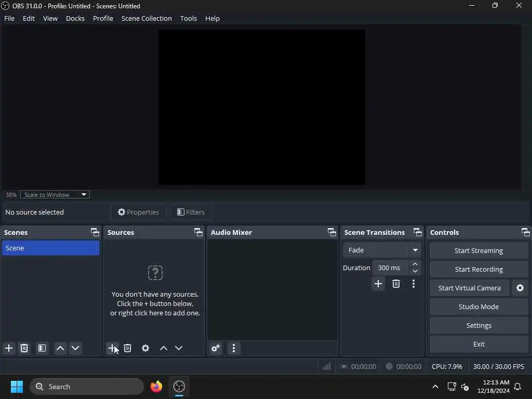Enable Studio Mode
Viewport: 532px width, 399px height.
[478, 307]
